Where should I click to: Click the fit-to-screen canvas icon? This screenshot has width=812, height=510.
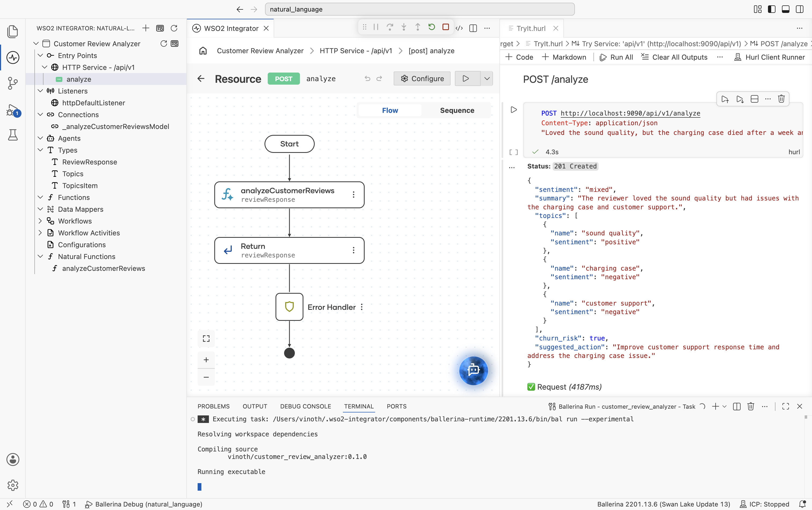(x=206, y=338)
